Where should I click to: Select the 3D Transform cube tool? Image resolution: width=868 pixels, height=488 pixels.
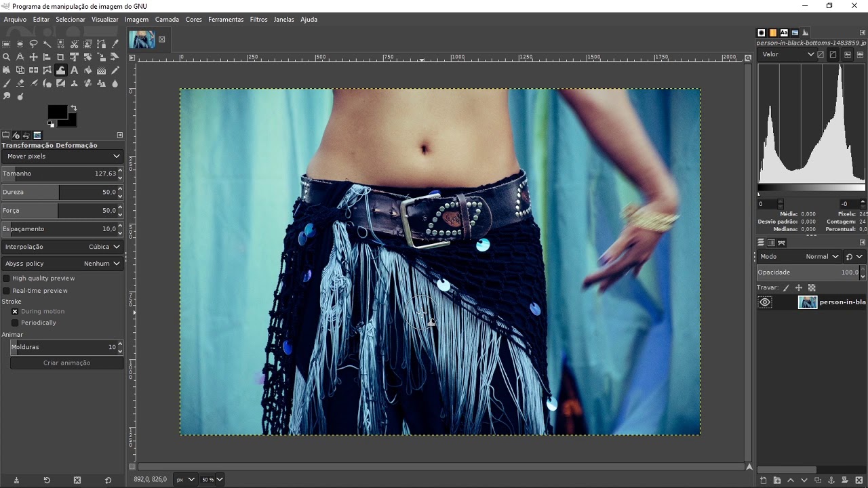pos(20,70)
